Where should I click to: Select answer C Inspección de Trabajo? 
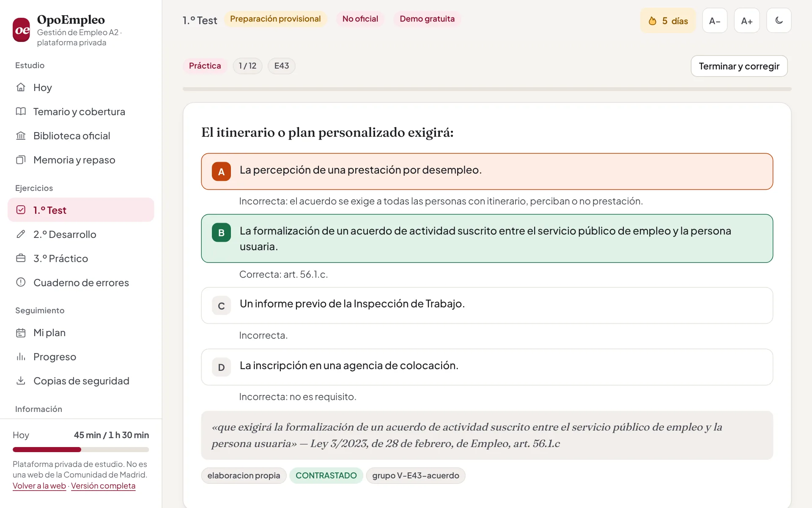(487, 306)
